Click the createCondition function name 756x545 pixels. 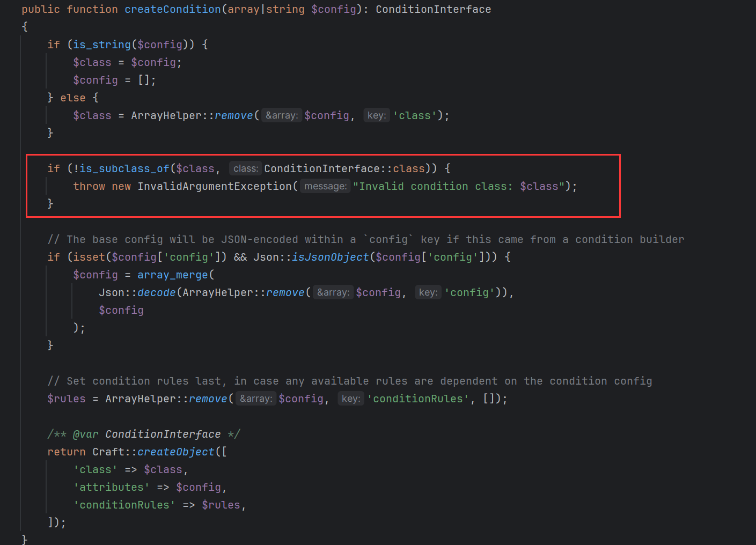[x=172, y=9]
